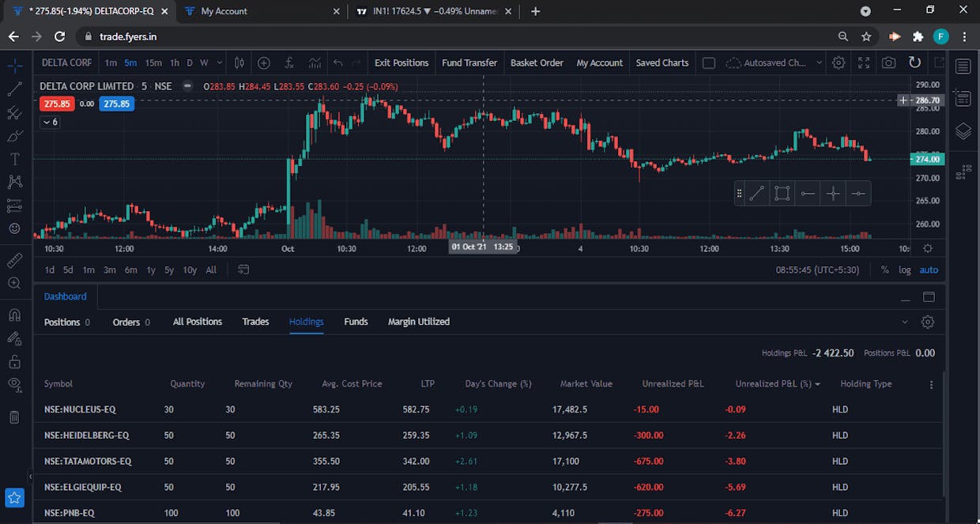980x524 pixels.
Task: Open the Positions tab
Action: coord(66,322)
